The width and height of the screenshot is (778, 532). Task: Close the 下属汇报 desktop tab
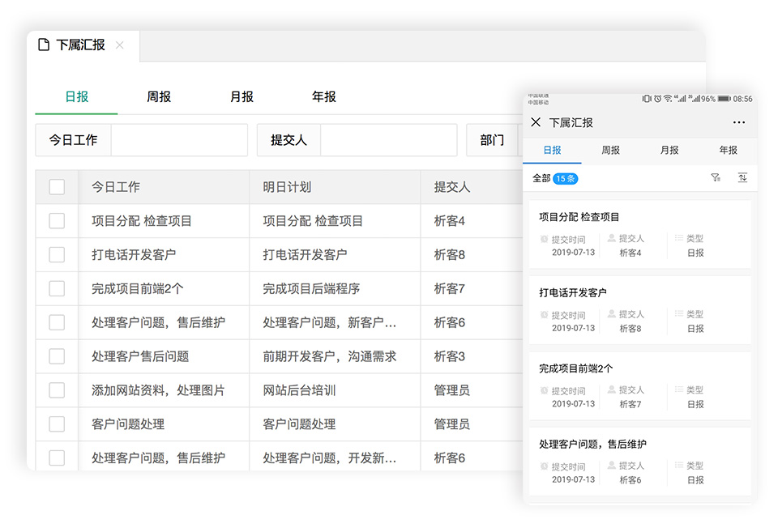click(x=120, y=45)
